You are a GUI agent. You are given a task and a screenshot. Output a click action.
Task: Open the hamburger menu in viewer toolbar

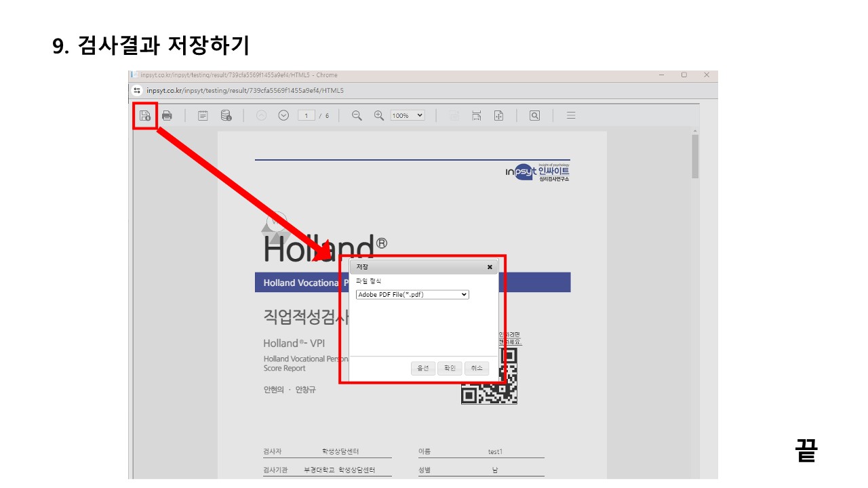click(571, 115)
